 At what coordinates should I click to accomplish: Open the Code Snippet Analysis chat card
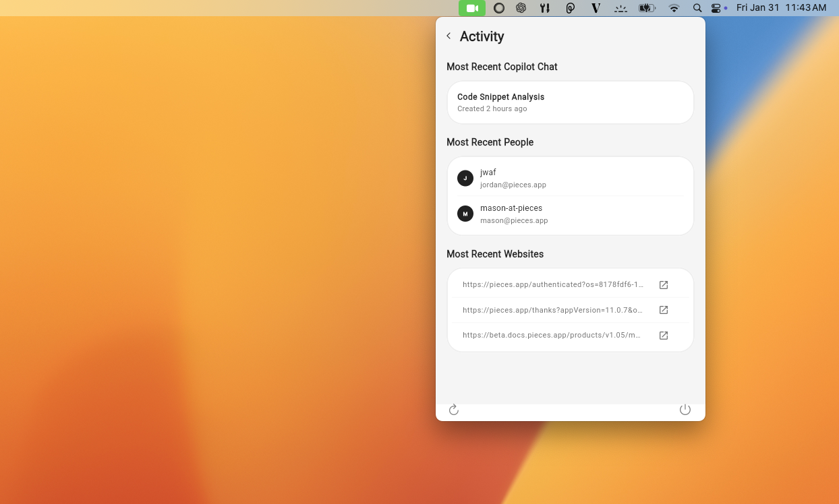(x=571, y=102)
